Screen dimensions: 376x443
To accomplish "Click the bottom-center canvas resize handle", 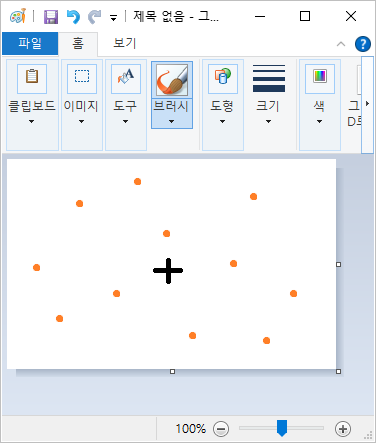I will click(x=172, y=371).
